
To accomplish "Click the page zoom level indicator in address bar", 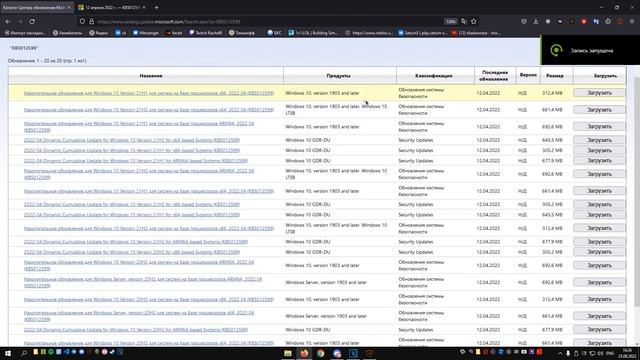I will tap(451, 22).
